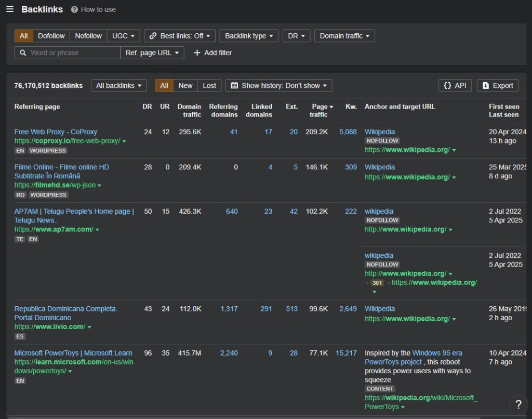Open the How to use link

(x=98, y=9)
